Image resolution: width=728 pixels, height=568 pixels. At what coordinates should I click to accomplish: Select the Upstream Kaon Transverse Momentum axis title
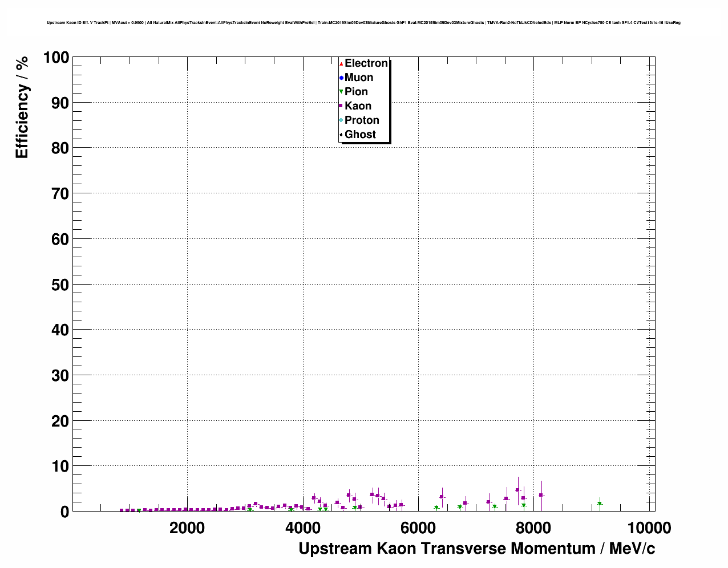[x=476, y=549]
